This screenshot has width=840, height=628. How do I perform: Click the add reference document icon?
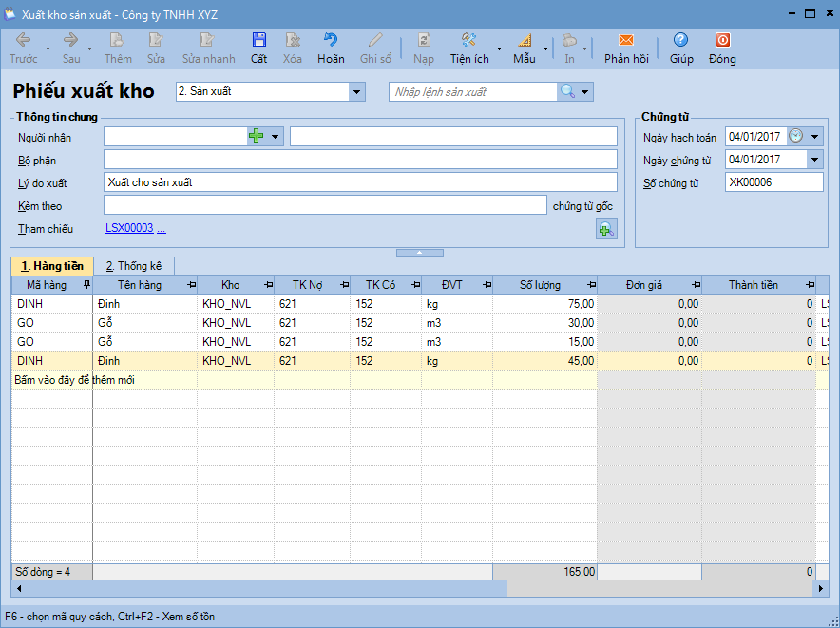[x=605, y=228]
